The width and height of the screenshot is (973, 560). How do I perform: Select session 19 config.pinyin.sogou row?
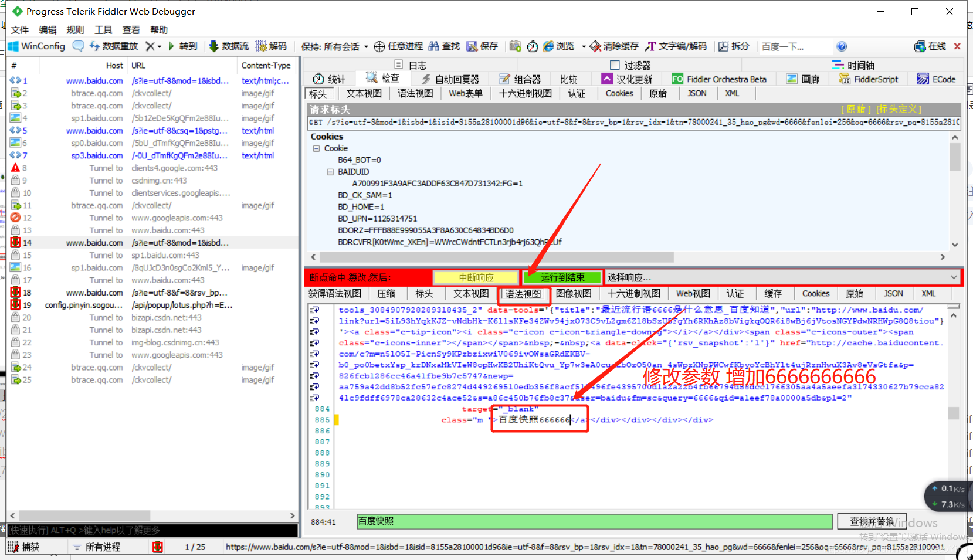[x=152, y=305]
